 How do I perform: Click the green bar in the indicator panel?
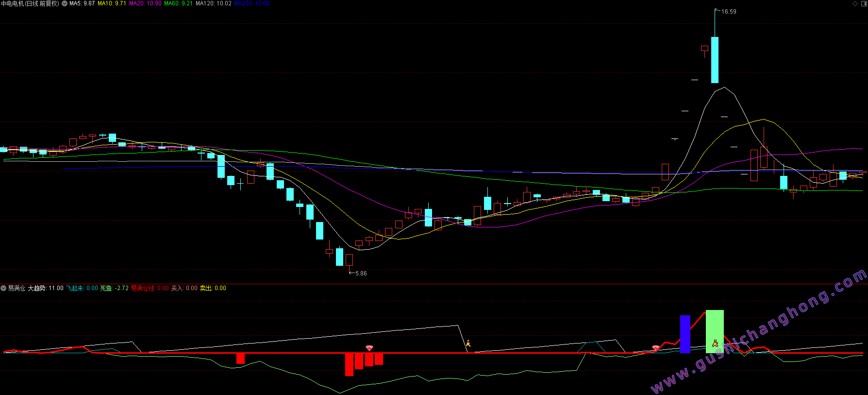point(715,331)
